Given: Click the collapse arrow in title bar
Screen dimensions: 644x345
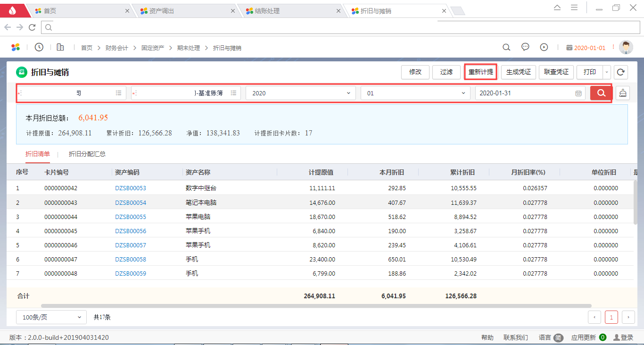Looking at the screenshot, I should coord(557,8).
